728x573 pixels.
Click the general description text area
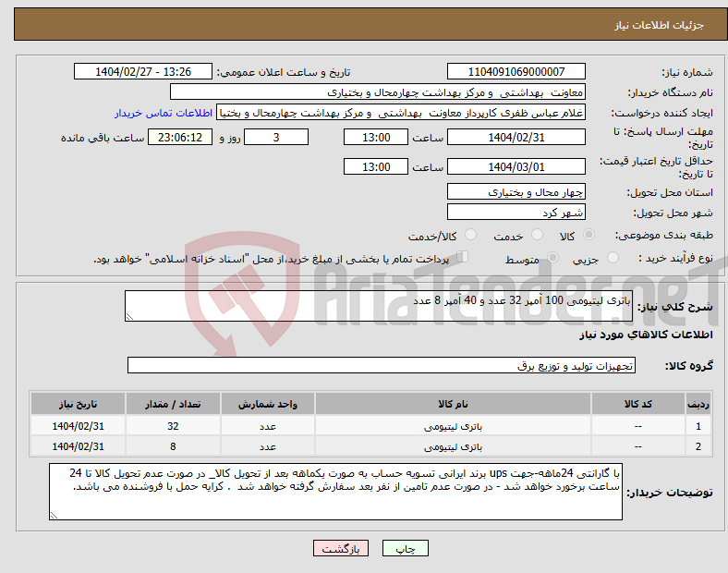coord(379,306)
